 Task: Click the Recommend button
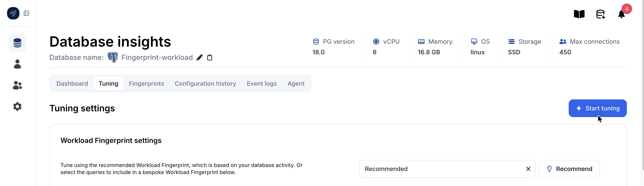[x=569, y=169]
